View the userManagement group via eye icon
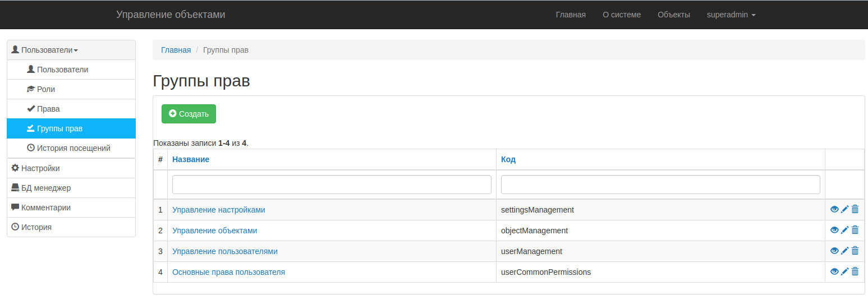Screen dimensions: 868x304 coord(834,251)
